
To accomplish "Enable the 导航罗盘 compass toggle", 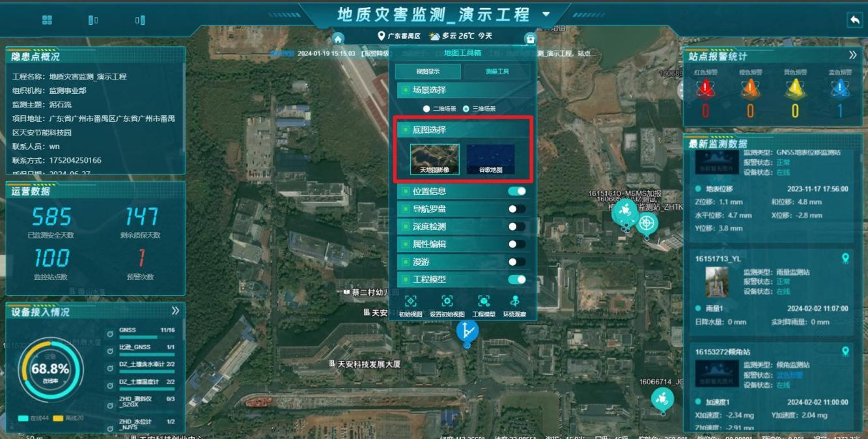I will tap(516, 209).
